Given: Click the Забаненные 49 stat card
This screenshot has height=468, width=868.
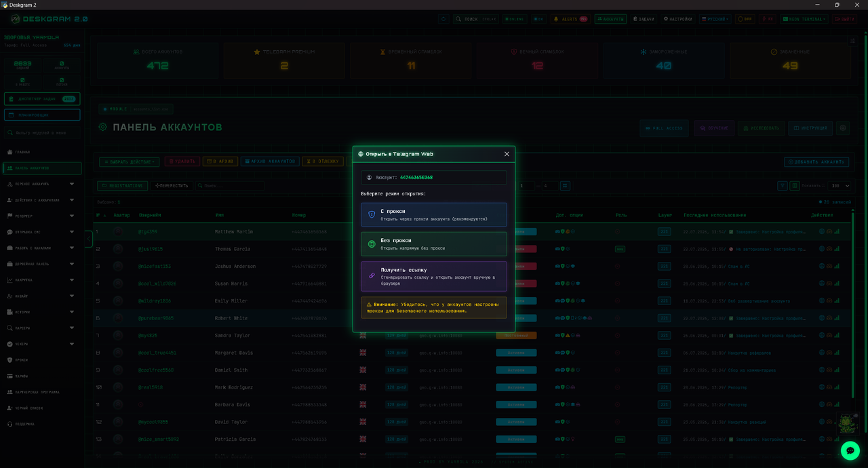Looking at the screenshot, I should click(790, 60).
